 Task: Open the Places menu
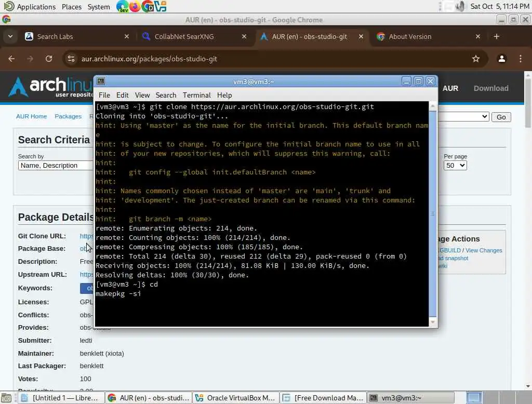pos(72,6)
